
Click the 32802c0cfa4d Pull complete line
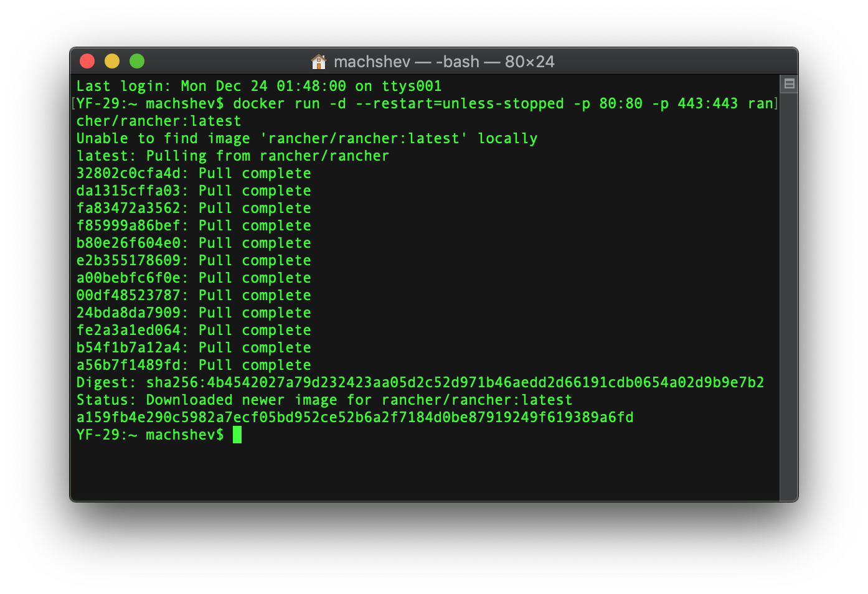pyautogui.click(x=193, y=173)
